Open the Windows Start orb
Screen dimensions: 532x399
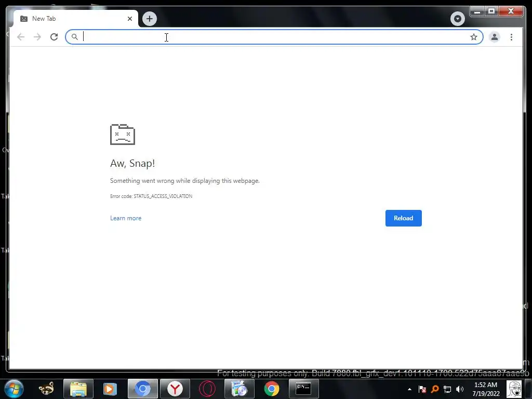(14, 389)
